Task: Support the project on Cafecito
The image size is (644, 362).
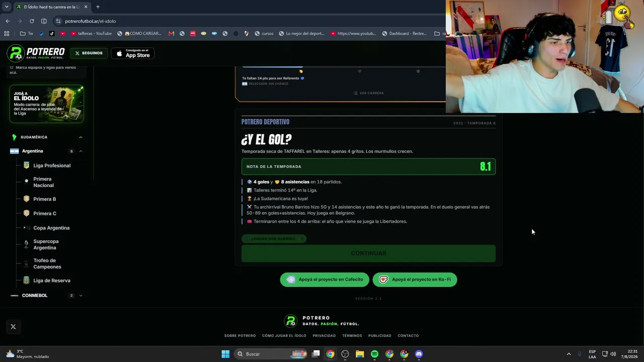Action: 325,280
